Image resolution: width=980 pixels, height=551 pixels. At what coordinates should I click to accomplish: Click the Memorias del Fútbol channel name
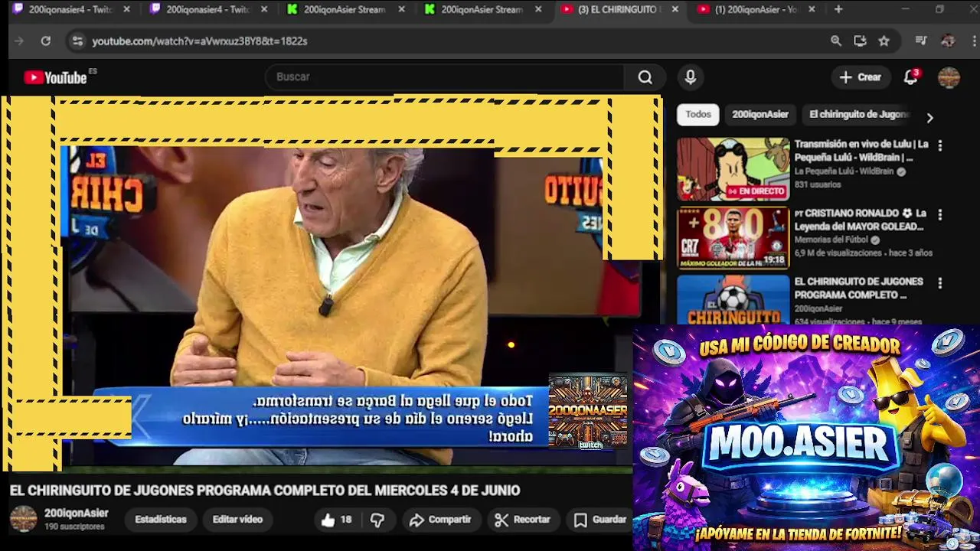[x=831, y=240]
